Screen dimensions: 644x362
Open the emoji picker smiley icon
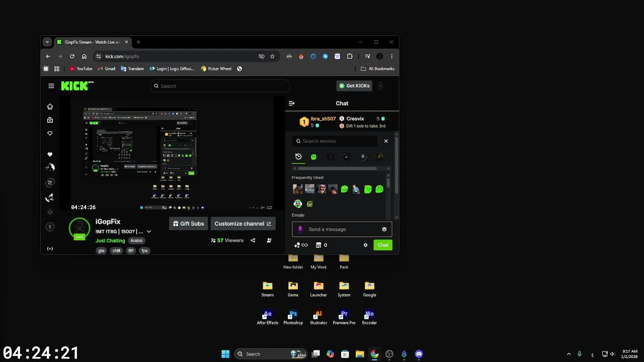pyautogui.click(x=384, y=229)
